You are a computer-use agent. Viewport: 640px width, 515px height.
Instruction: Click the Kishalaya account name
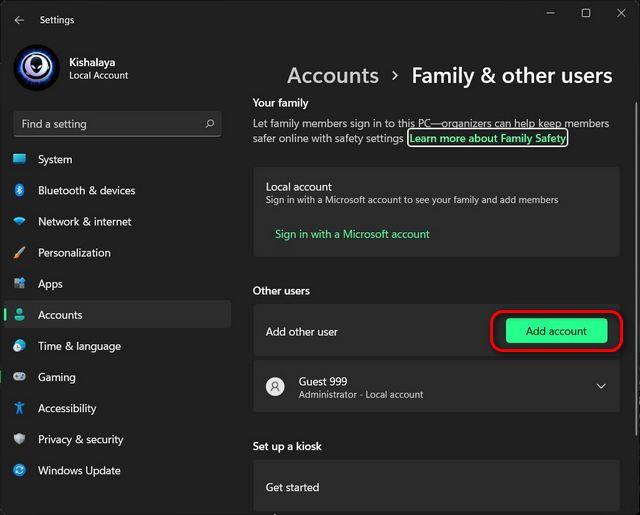click(x=92, y=62)
